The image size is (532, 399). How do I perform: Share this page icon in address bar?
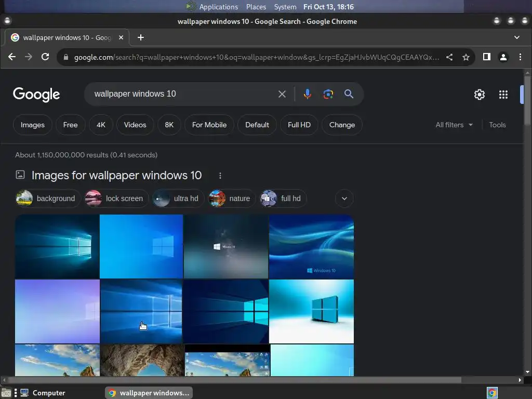tap(449, 57)
